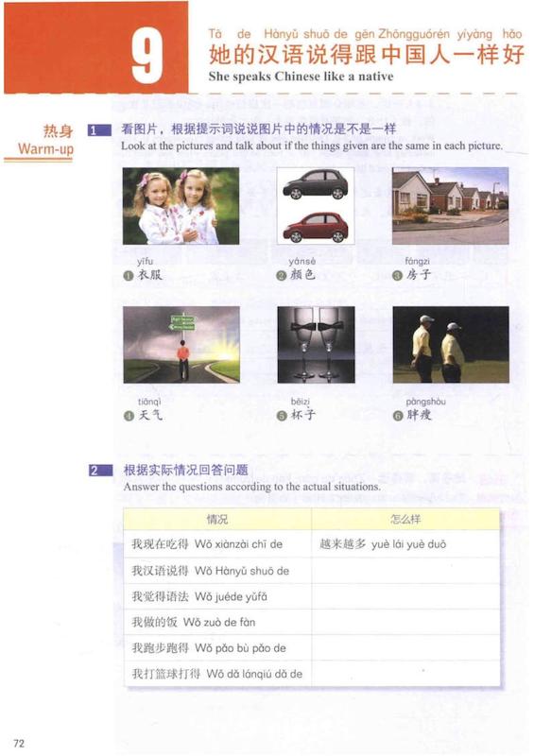534x756 pixels.
Task: Click the pinyin bēizi above 杯子
Action: pyautogui.click(x=301, y=402)
